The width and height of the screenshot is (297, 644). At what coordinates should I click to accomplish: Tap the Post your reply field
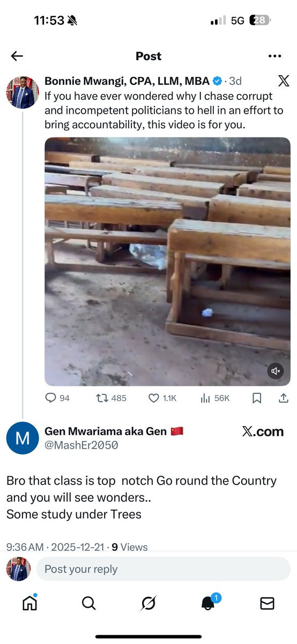[x=163, y=569]
